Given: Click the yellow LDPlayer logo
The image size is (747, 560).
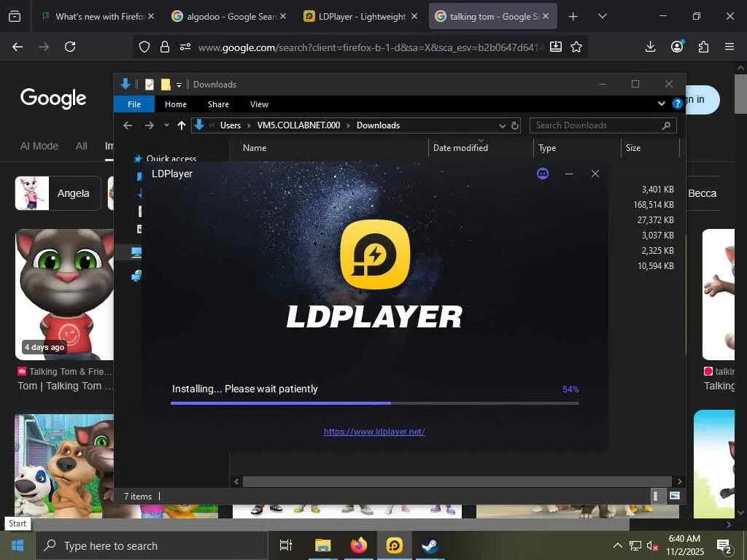Looking at the screenshot, I should click(375, 254).
